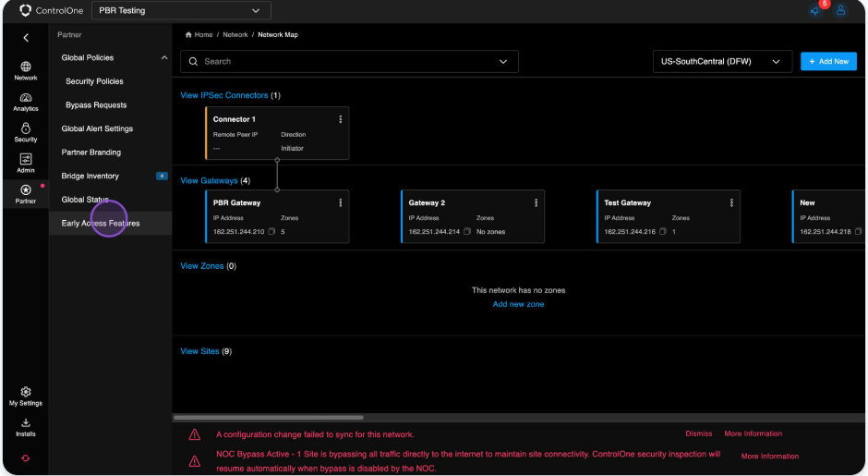Open Bridge Inventory menu item

coord(90,176)
